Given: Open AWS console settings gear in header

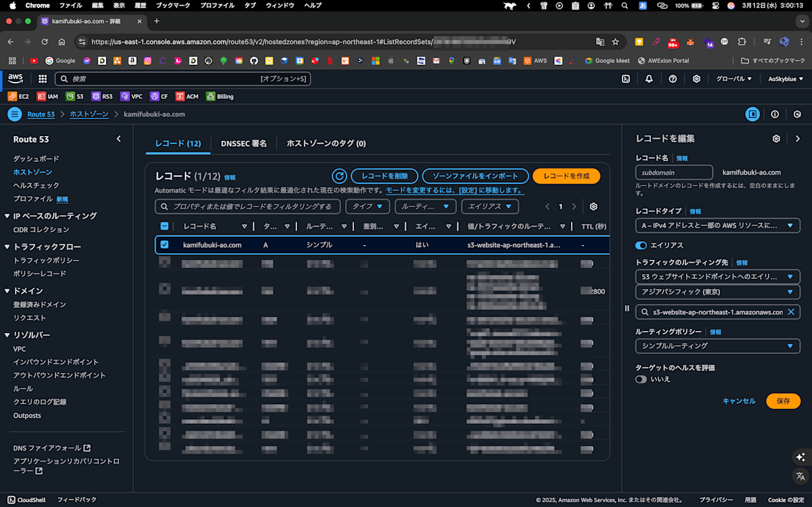Looking at the screenshot, I should pyautogui.click(x=696, y=79).
